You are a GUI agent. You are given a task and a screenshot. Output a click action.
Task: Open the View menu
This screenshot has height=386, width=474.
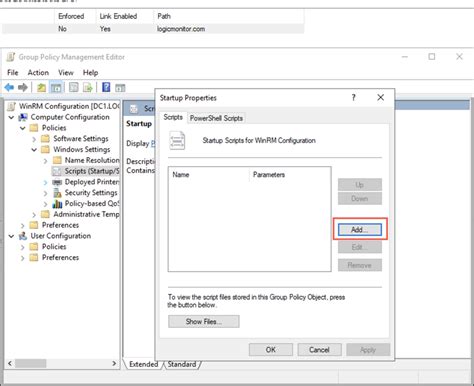click(66, 72)
